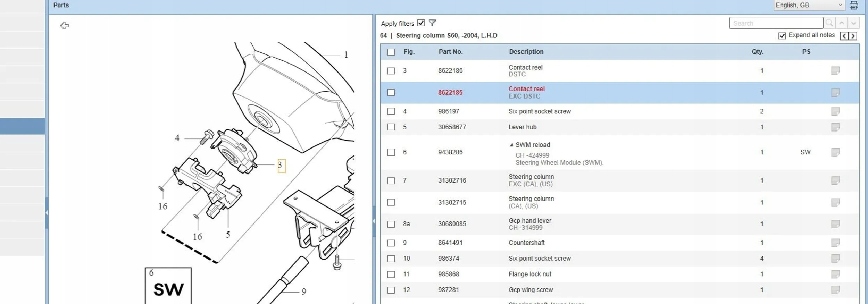868x304 pixels.
Task: Select part number 8622185 in red
Action: [450, 93]
